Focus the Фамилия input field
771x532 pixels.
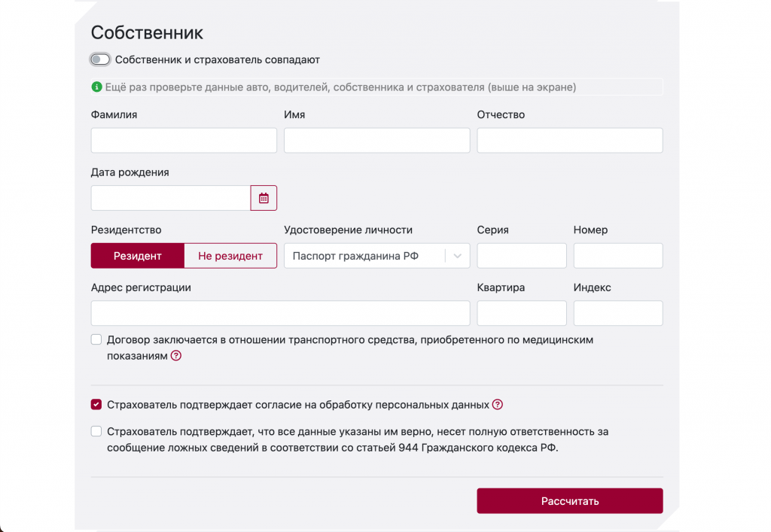[x=184, y=141]
